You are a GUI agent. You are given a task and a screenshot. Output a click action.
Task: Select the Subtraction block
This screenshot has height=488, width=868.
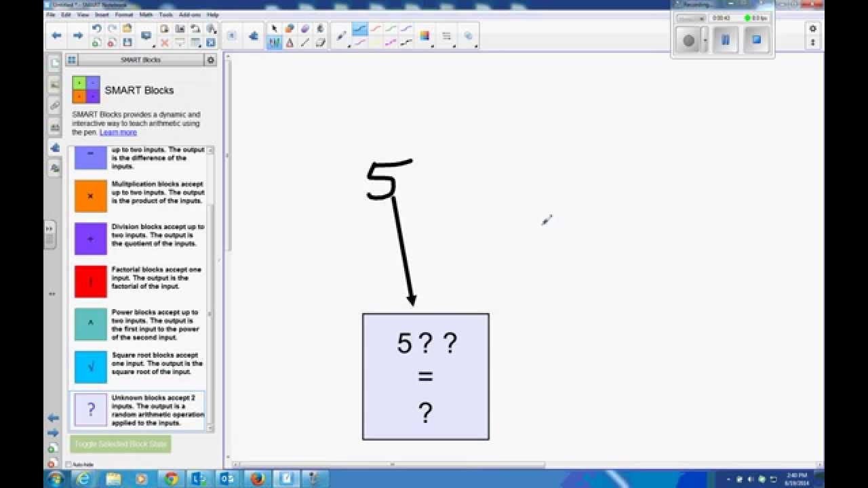click(91, 158)
